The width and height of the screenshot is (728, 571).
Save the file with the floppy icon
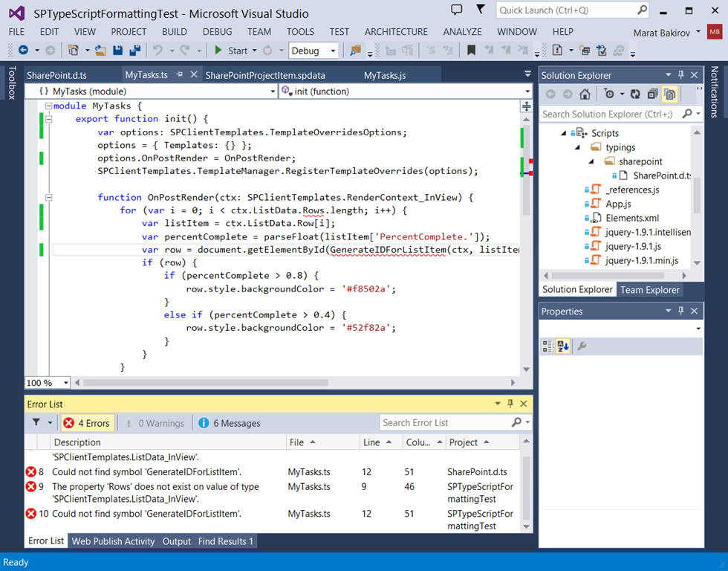pos(117,50)
